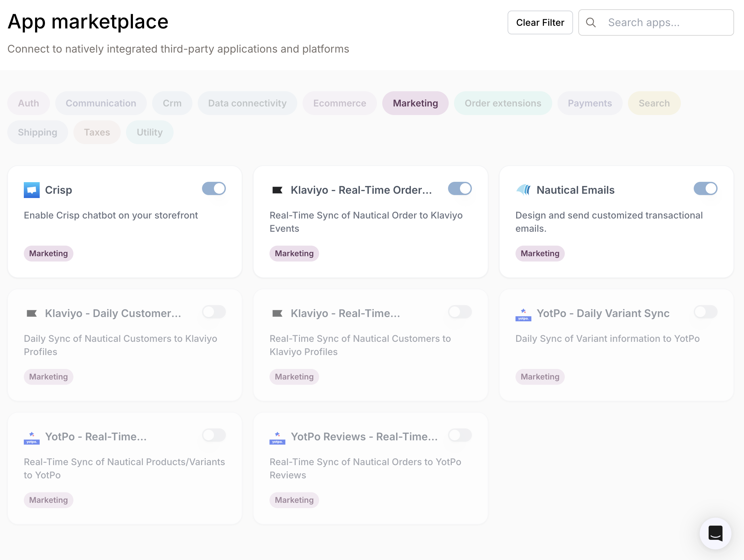
Task: Switch to the Payments category
Action: pyautogui.click(x=590, y=103)
